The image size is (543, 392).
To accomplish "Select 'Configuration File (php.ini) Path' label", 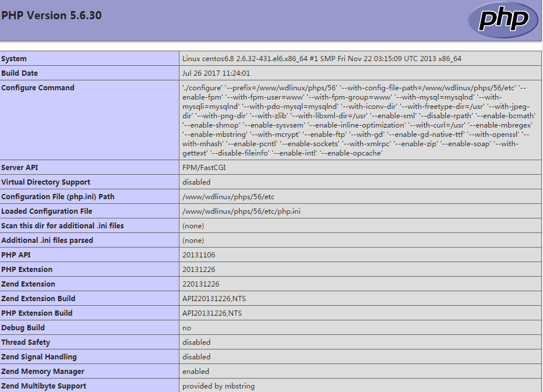I will 58,197.
